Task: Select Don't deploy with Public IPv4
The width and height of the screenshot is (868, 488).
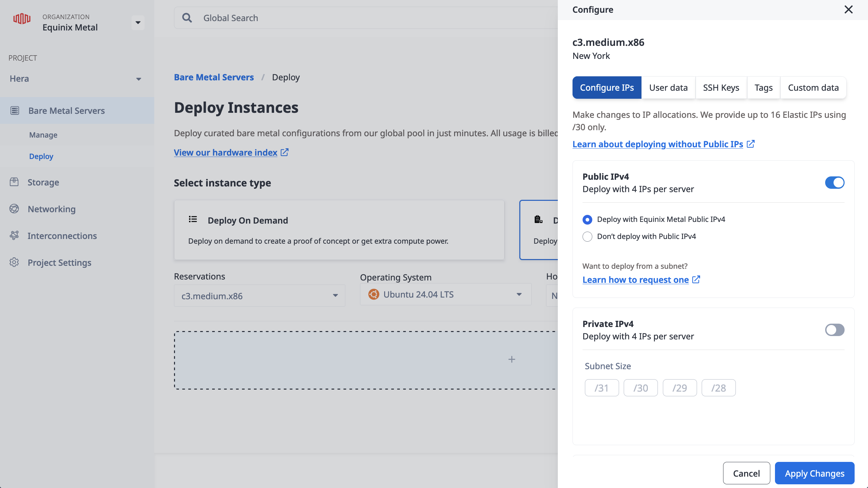Action: [x=587, y=237]
